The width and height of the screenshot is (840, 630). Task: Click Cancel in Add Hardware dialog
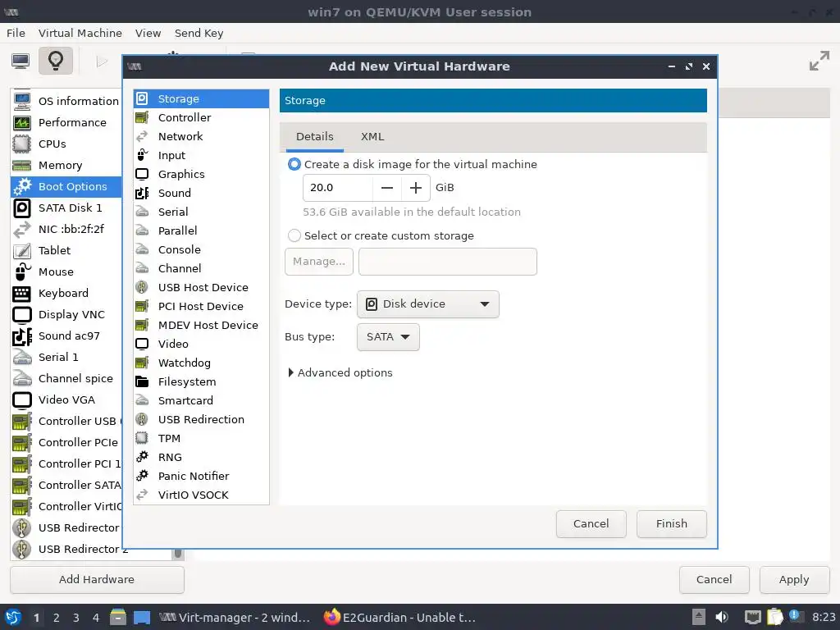click(x=591, y=524)
